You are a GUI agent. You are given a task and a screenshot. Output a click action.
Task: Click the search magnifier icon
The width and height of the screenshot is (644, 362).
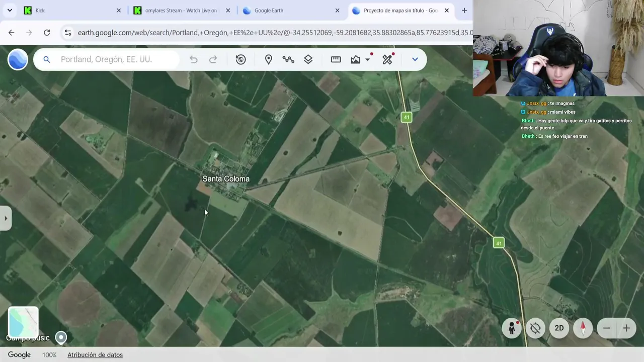pos(47,59)
